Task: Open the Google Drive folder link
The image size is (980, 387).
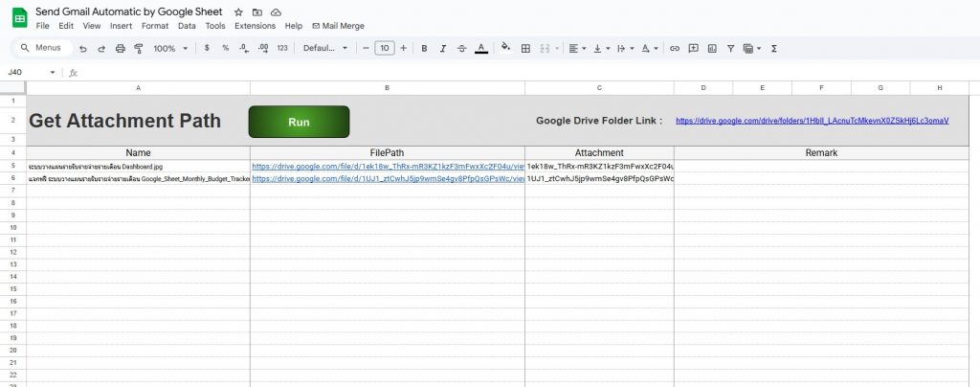Action: click(x=812, y=121)
